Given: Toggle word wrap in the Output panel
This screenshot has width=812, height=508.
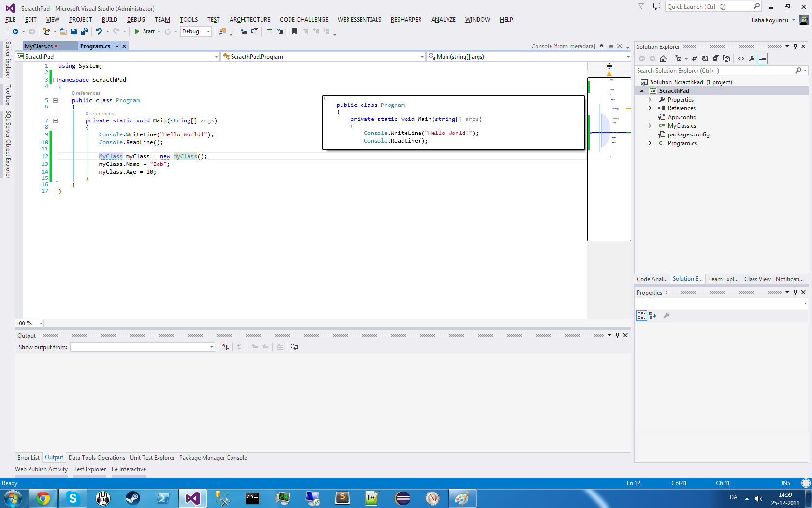Looking at the screenshot, I should pyautogui.click(x=294, y=347).
